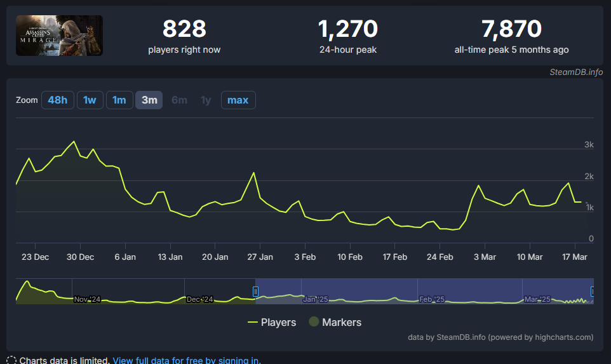Toggle the Players series in legend
Image resolution: width=611 pixels, height=364 pixels.
pyautogui.click(x=272, y=322)
